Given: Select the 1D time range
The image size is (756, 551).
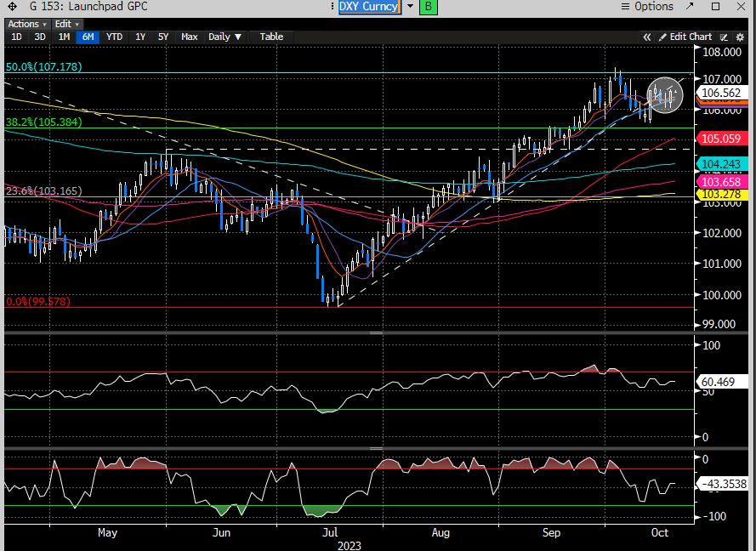Looking at the screenshot, I should point(16,37).
